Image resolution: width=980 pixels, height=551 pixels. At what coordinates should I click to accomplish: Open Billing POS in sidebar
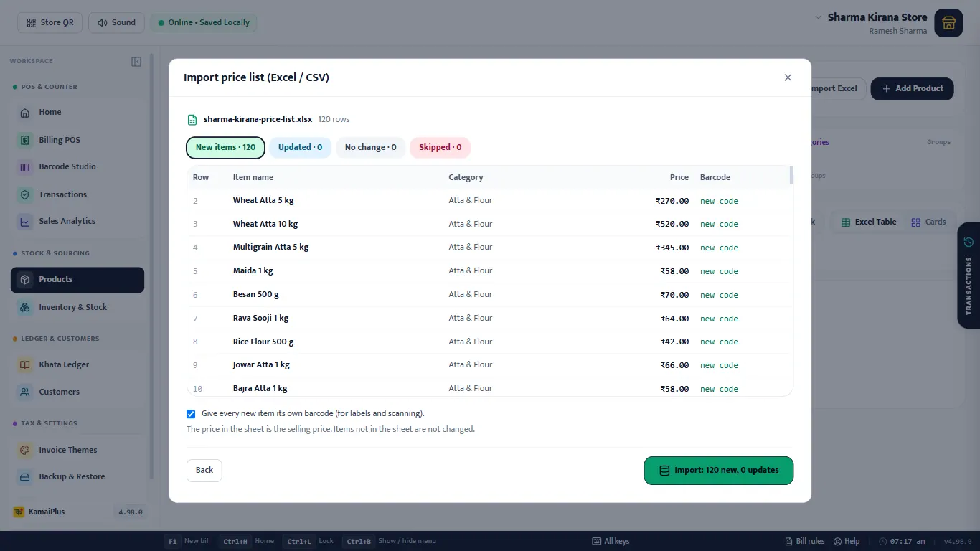pyautogui.click(x=77, y=140)
